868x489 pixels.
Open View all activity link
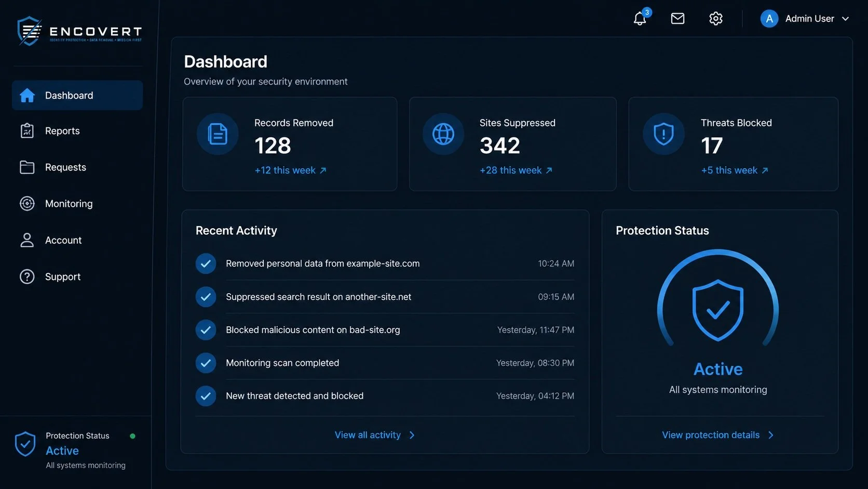tap(368, 435)
